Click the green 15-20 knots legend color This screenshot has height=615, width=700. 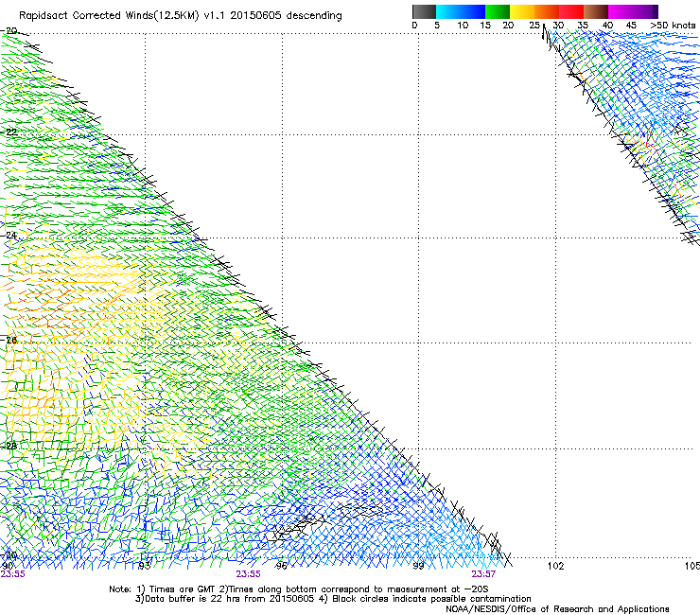pos(498,11)
